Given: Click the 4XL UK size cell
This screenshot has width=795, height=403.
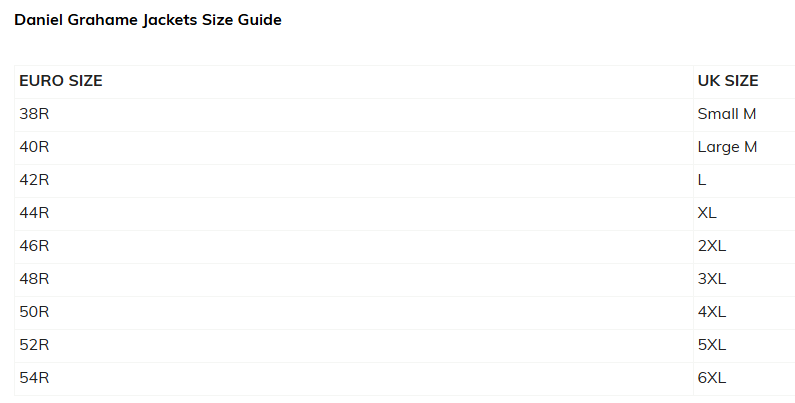Looking at the screenshot, I should (x=711, y=312).
